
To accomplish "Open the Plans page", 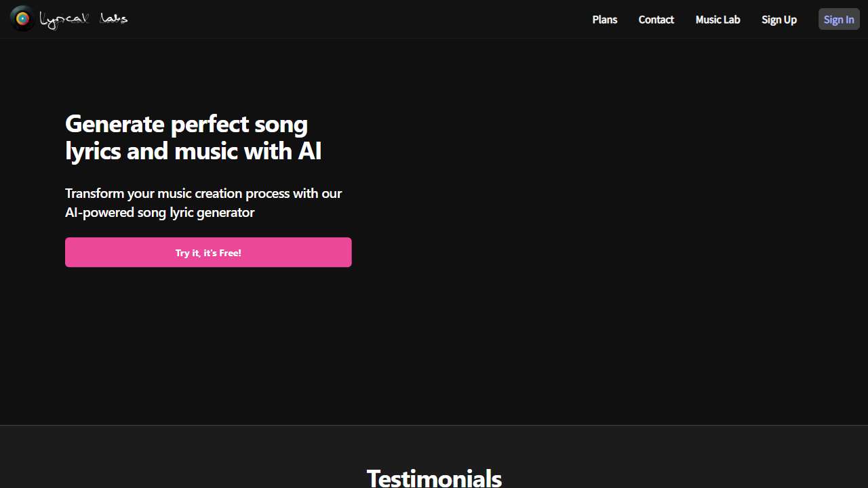I will point(604,20).
